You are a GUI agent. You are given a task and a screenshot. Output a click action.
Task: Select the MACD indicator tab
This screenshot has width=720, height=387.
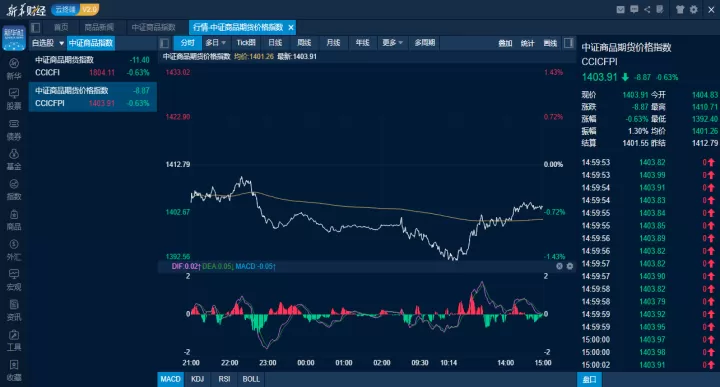tap(170, 379)
